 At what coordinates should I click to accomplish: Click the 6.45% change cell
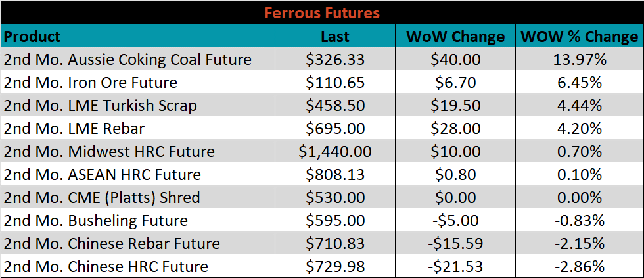point(580,82)
